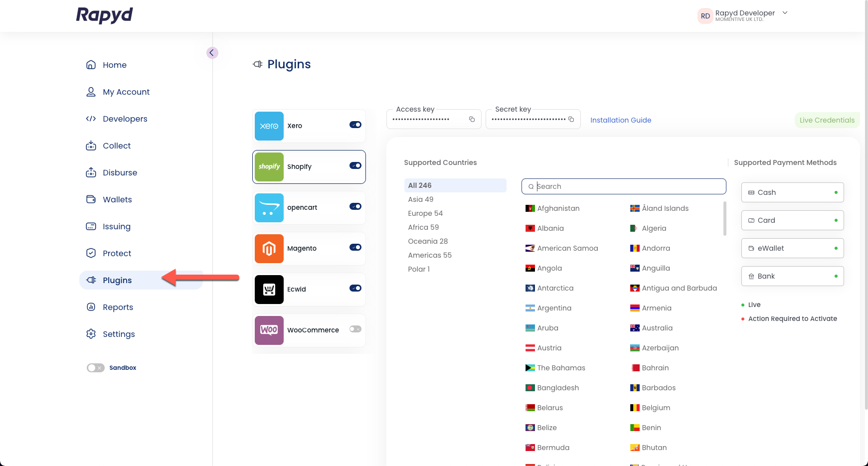Image resolution: width=868 pixels, height=466 pixels.
Task: Click the Ecwid shopping cart logo
Action: pyautogui.click(x=269, y=290)
